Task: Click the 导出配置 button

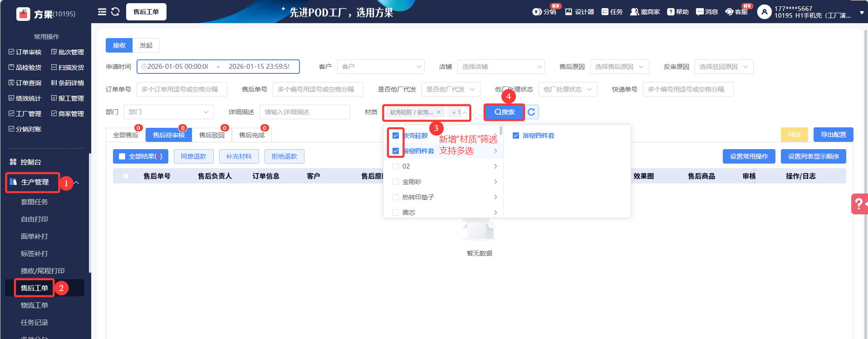Action: 834,135
